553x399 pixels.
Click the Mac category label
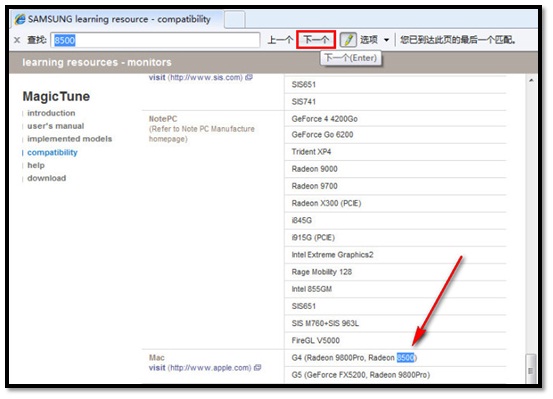157,358
